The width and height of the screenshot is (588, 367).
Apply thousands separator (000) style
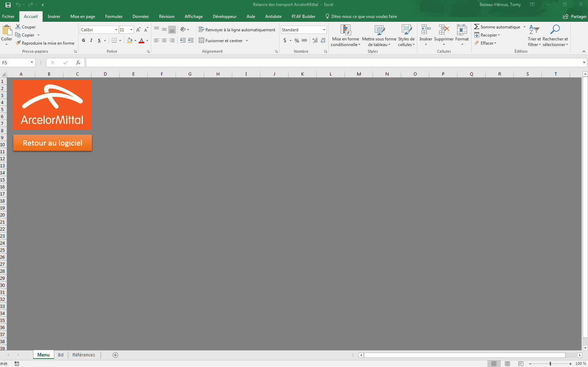(304, 40)
